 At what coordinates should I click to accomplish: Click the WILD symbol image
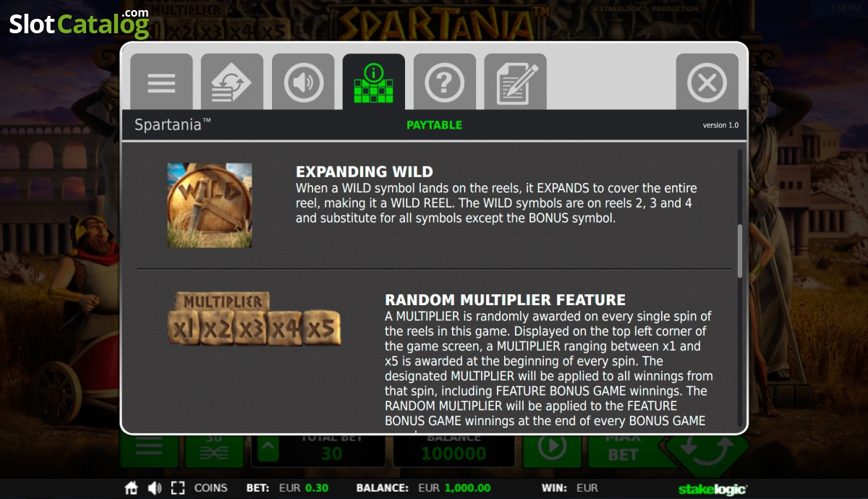point(210,205)
